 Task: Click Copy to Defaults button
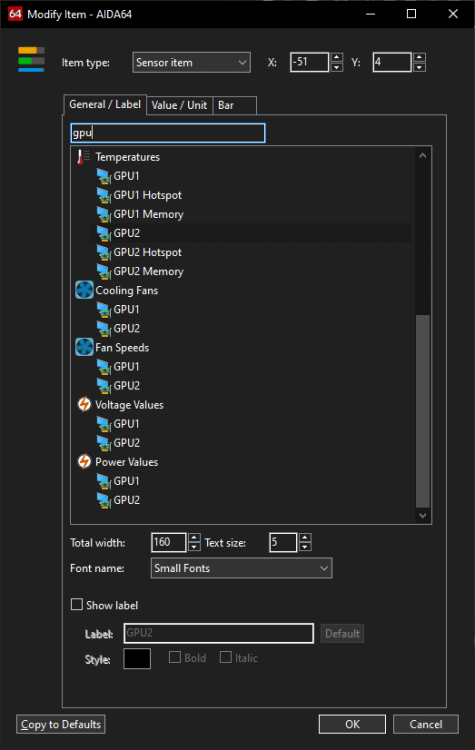[x=61, y=724]
